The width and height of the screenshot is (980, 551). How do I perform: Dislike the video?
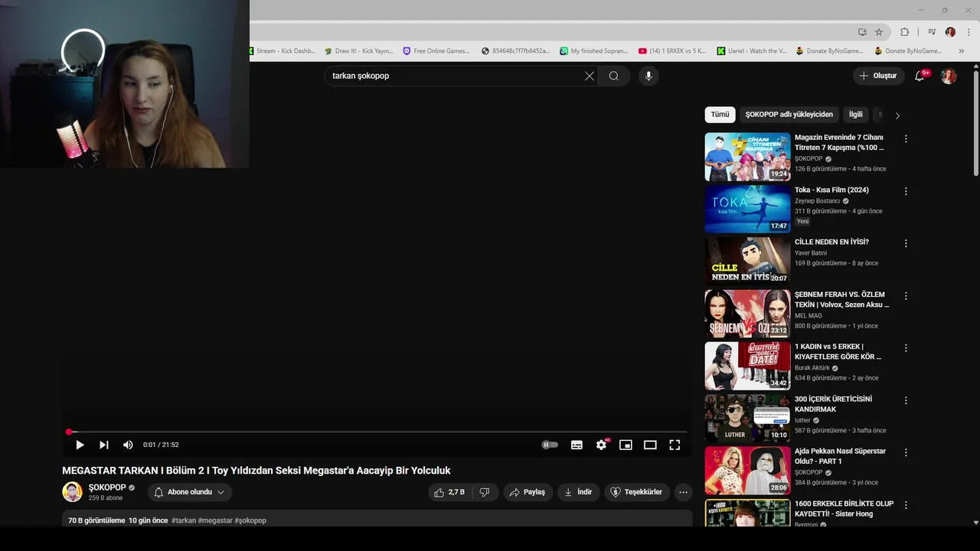coord(485,492)
